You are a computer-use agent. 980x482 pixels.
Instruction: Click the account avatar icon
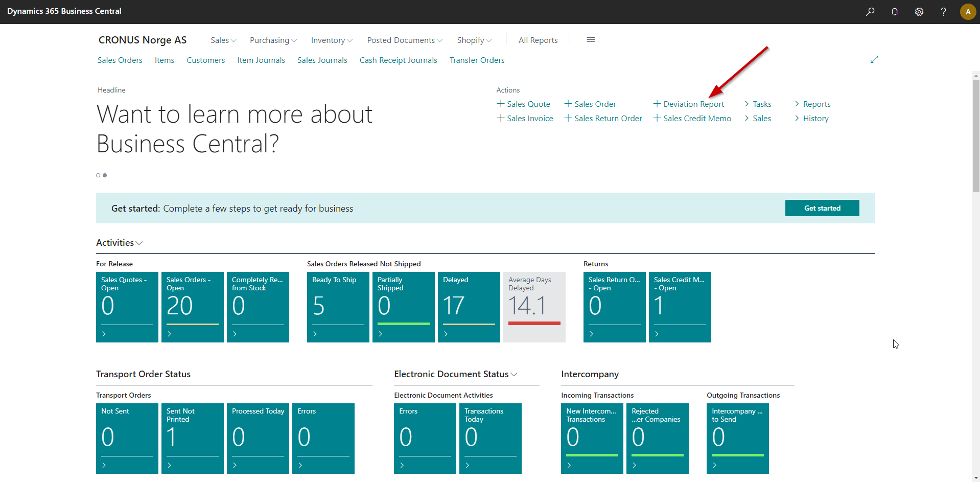point(968,11)
